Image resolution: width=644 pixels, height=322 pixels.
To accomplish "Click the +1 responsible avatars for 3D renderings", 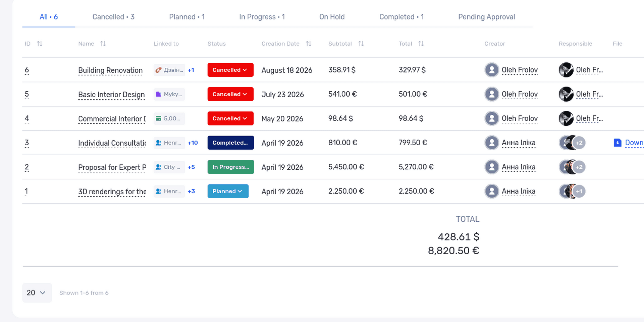I will 579,192.
